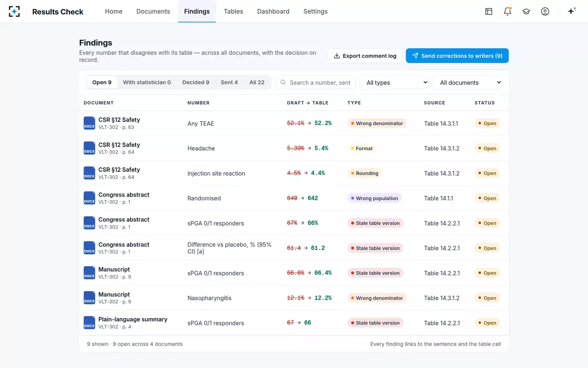Show With statistician 0 filter
Image resolution: width=588 pixels, height=368 pixels.
(x=147, y=82)
